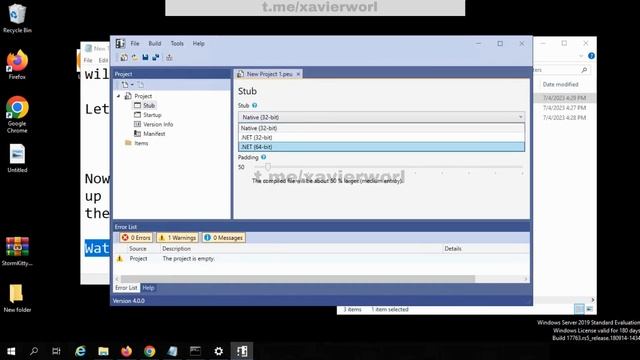Select the New folder desktop icon
Viewport: 640px width, 360px height.
17,298
